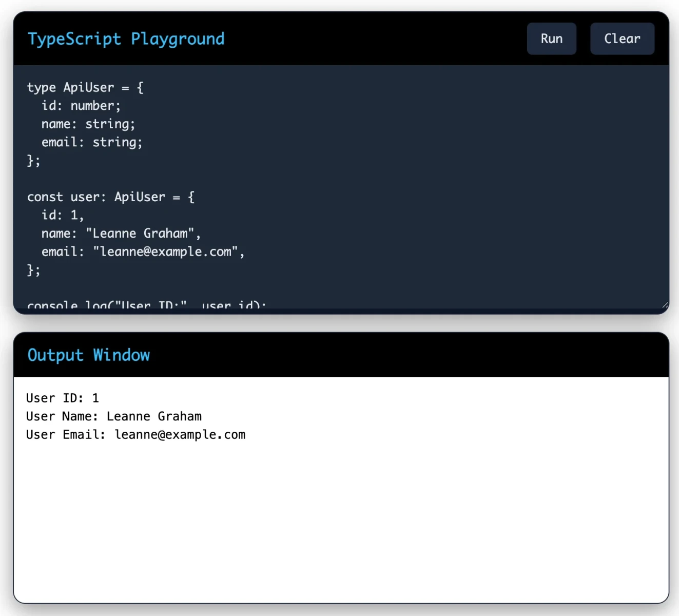
Task: Click the 'id: 1,' code line
Action: coord(63,215)
